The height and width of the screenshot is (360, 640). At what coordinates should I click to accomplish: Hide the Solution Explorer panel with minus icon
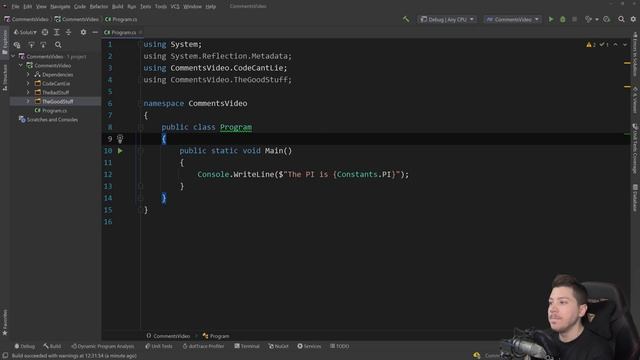(x=95, y=32)
